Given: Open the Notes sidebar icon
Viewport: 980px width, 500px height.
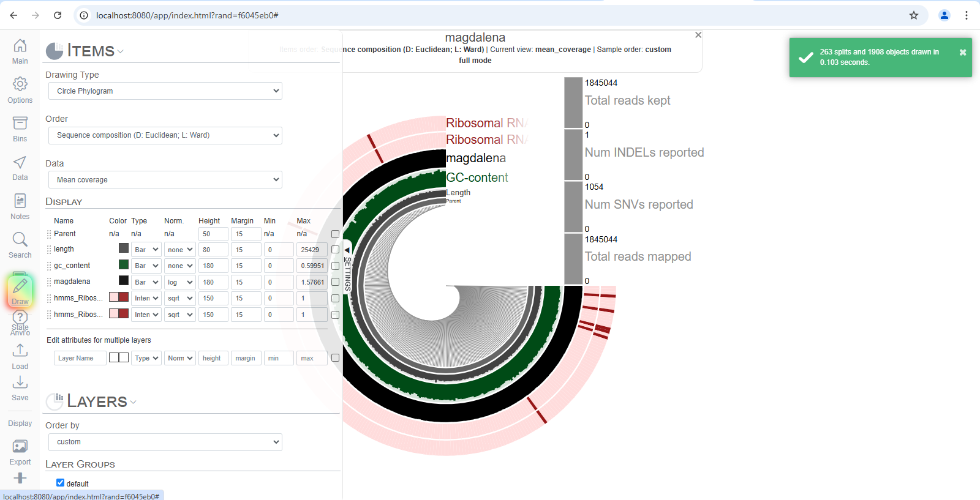Looking at the screenshot, I should [x=20, y=201].
